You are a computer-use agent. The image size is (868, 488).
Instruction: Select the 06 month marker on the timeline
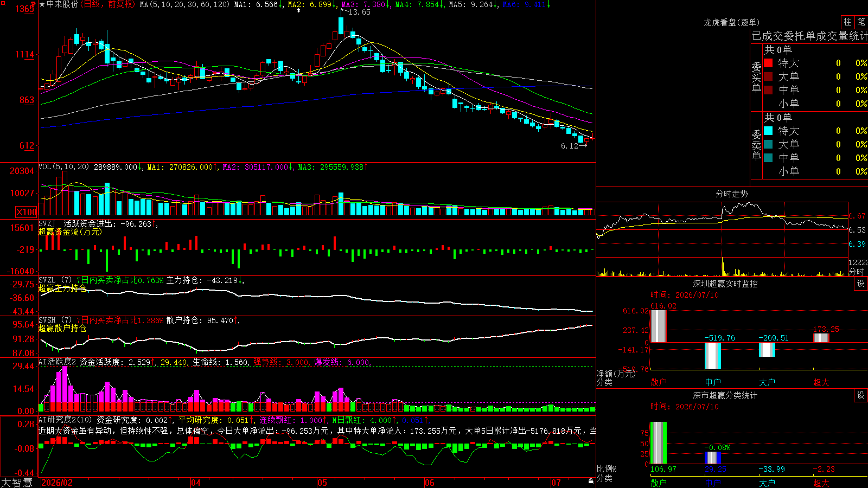pyautogui.click(x=430, y=483)
